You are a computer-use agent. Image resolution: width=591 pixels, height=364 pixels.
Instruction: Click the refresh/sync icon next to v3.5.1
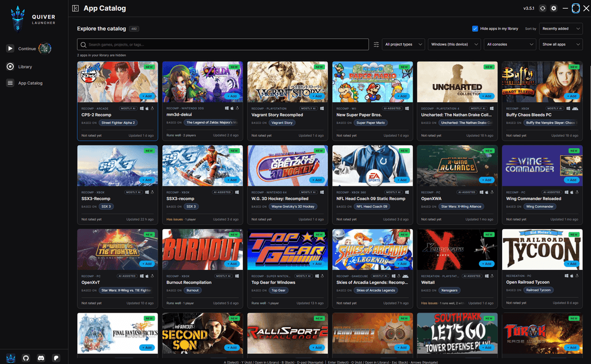pyautogui.click(x=543, y=8)
